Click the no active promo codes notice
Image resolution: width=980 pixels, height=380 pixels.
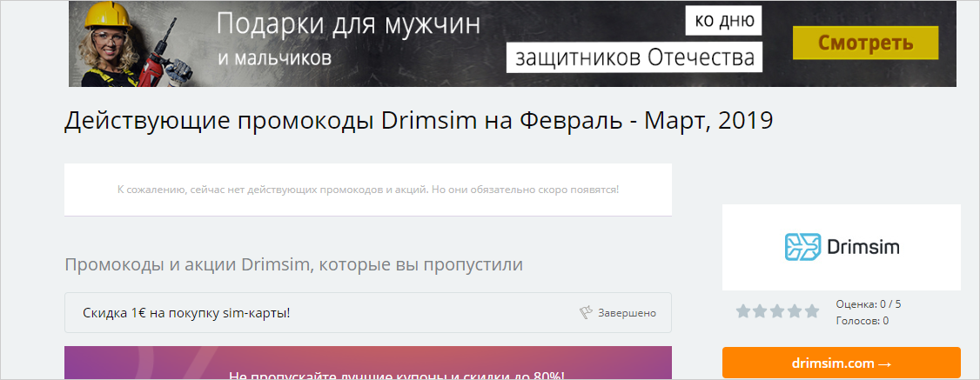367,189
